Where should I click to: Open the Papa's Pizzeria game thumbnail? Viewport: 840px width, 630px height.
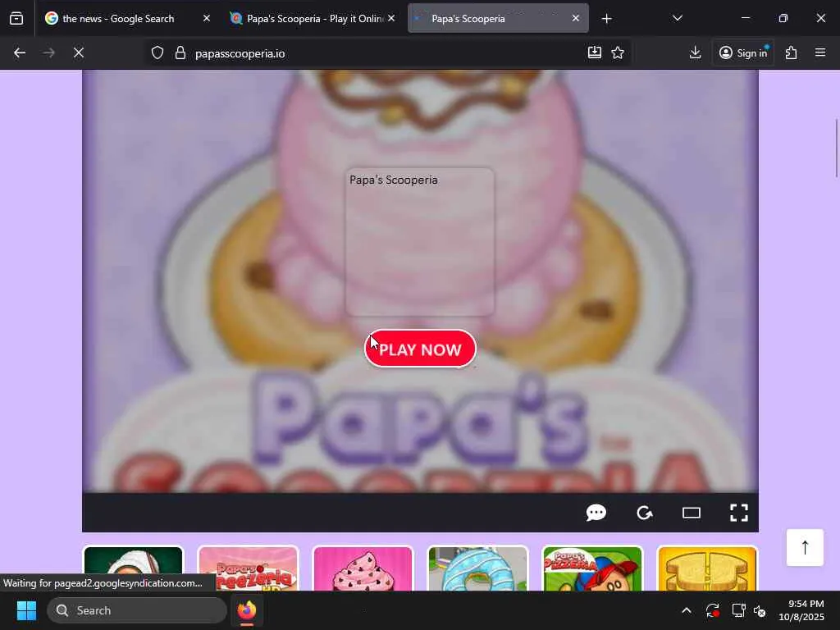pyautogui.click(x=592, y=568)
